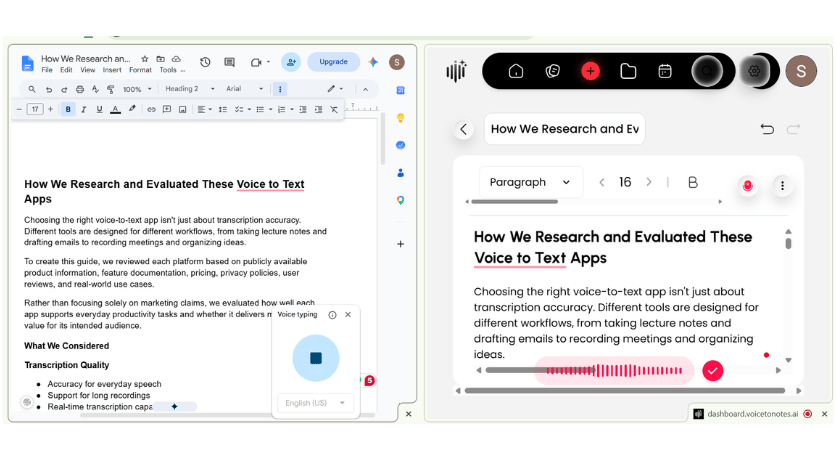Viewport: 836px width, 471px height.
Task: Open search in Voicetonotes nav bar
Action: pyautogui.click(x=707, y=71)
